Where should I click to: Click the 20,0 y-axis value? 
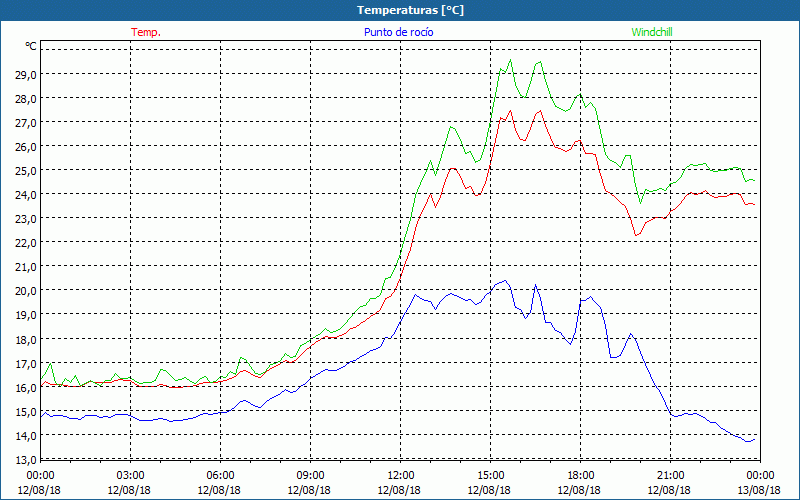26,291
